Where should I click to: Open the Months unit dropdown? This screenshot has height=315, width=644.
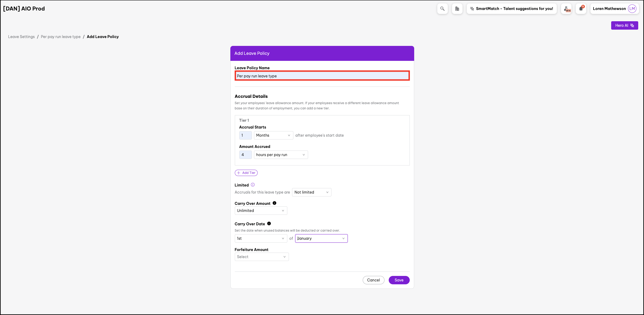273,135
